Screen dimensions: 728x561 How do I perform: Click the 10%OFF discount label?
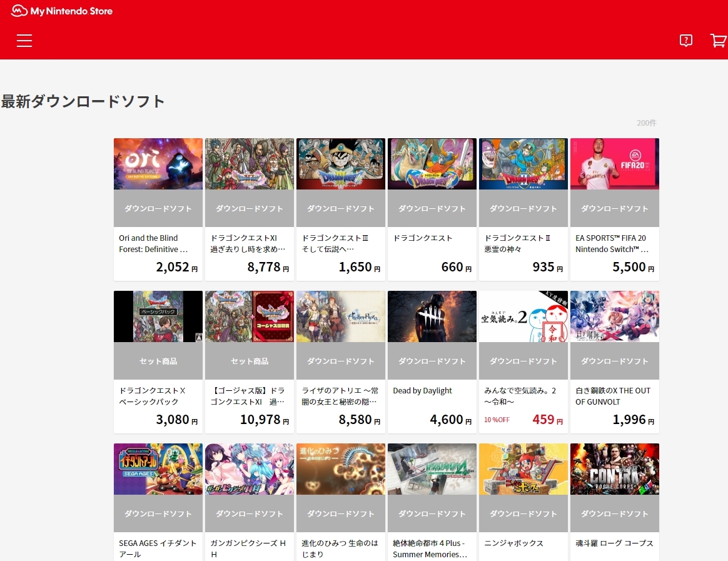[x=497, y=420]
